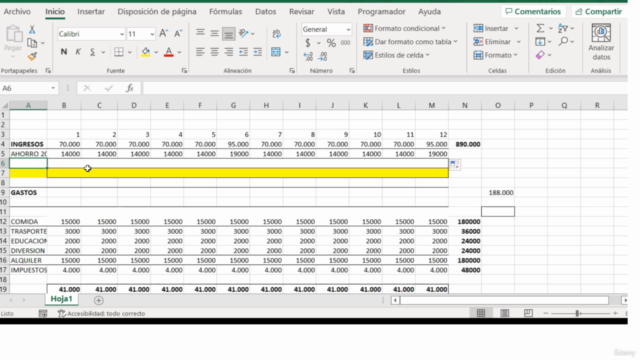Toggle bold N formatting

[64, 52]
